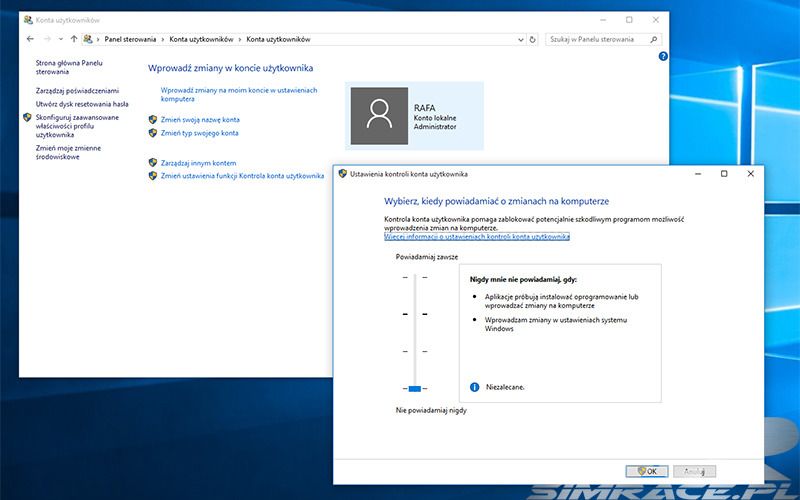Click the back navigation arrow
Screen dimensions: 800x500
tap(30, 39)
